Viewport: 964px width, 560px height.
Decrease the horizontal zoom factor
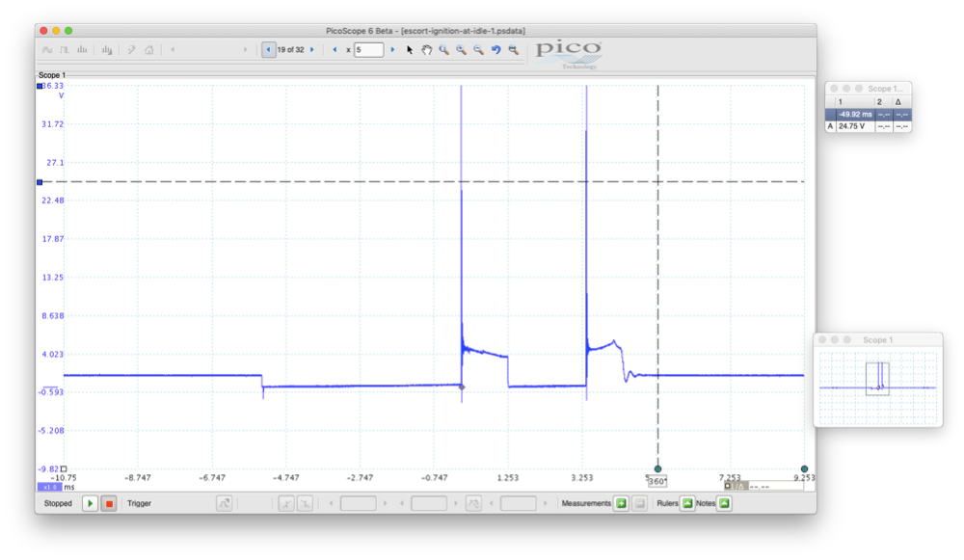point(335,49)
